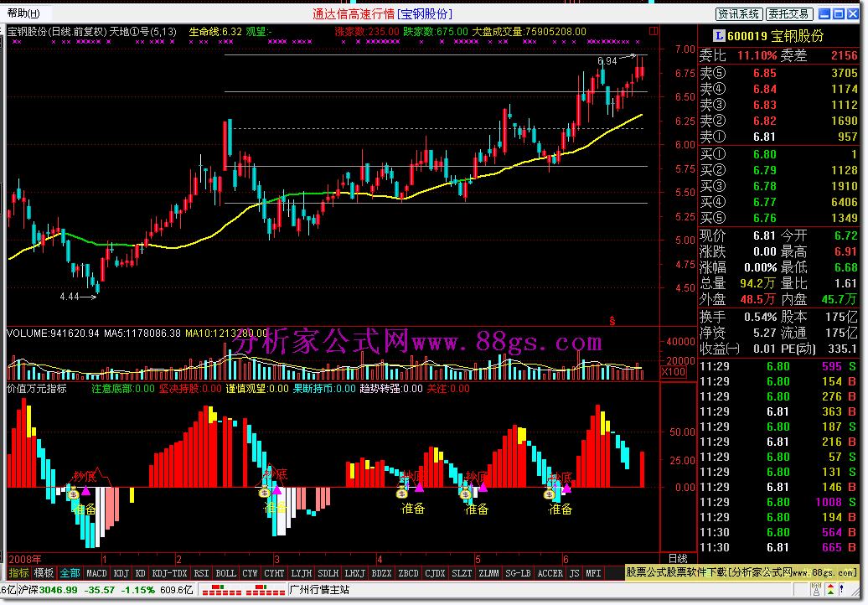Click the 买① 6.80 bid row
Viewport: 868px width, 605px height.
[779, 154]
